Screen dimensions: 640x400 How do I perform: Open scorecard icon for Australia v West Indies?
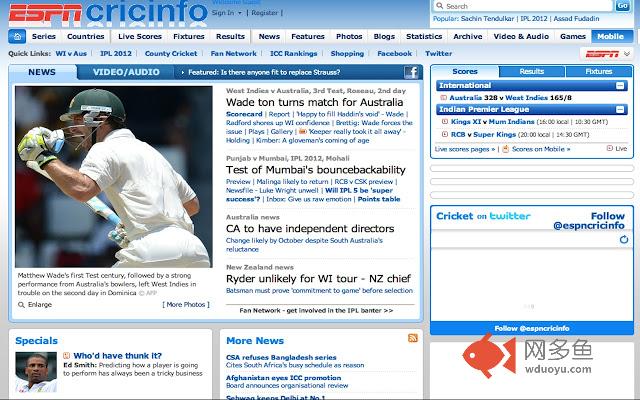(444, 98)
